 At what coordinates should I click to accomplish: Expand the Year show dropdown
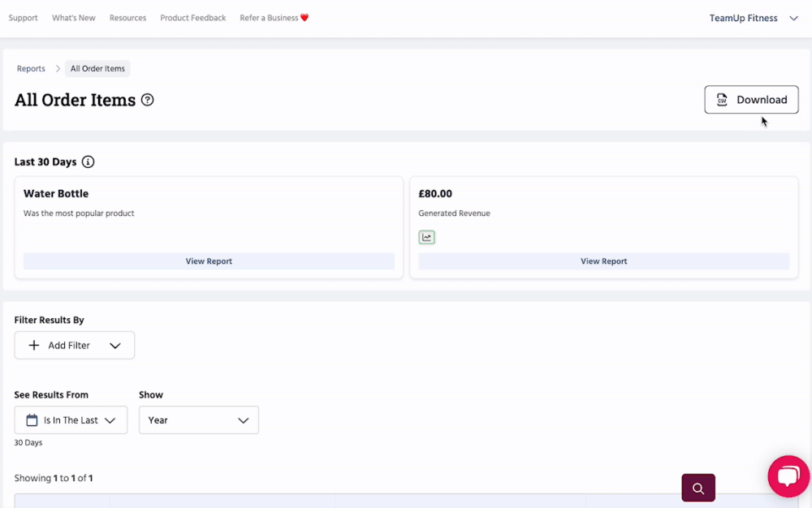point(198,420)
